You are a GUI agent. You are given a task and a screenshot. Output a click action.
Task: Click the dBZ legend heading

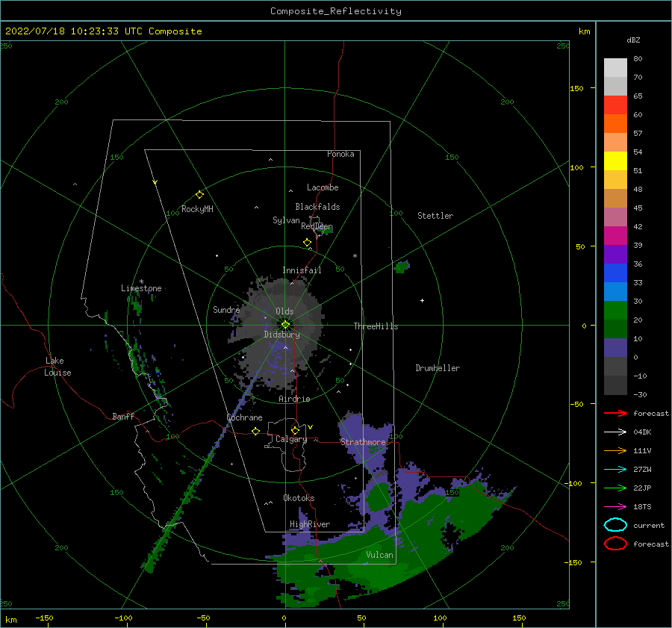[633, 40]
